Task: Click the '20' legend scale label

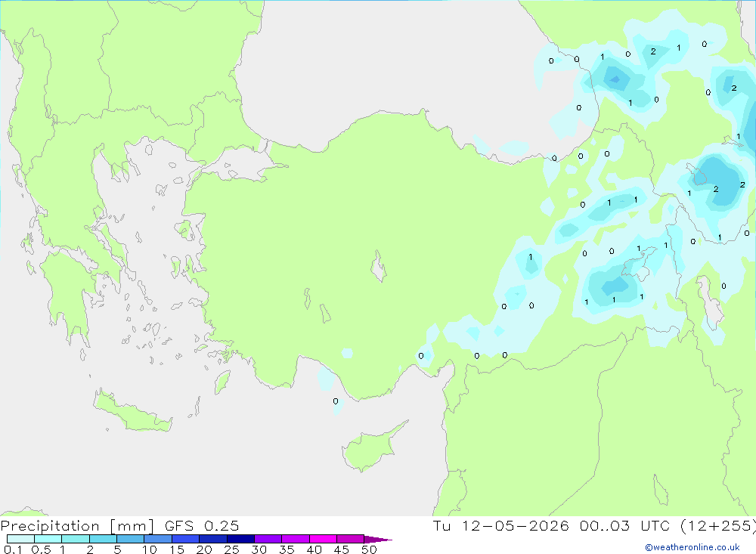Action: click(204, 549)
